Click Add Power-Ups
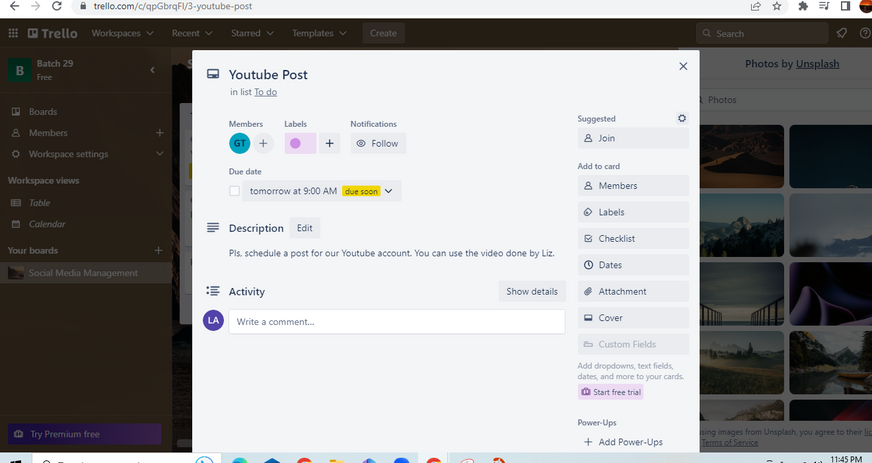 click(623, 442)
